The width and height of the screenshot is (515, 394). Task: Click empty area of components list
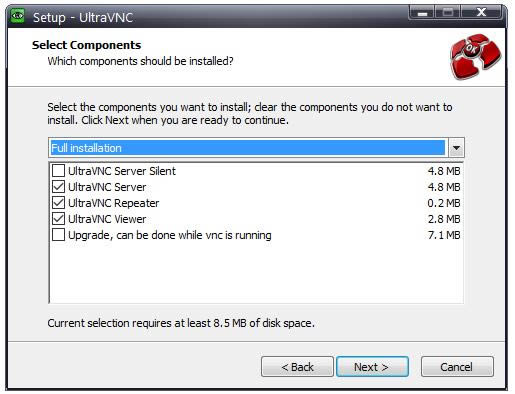256,273
